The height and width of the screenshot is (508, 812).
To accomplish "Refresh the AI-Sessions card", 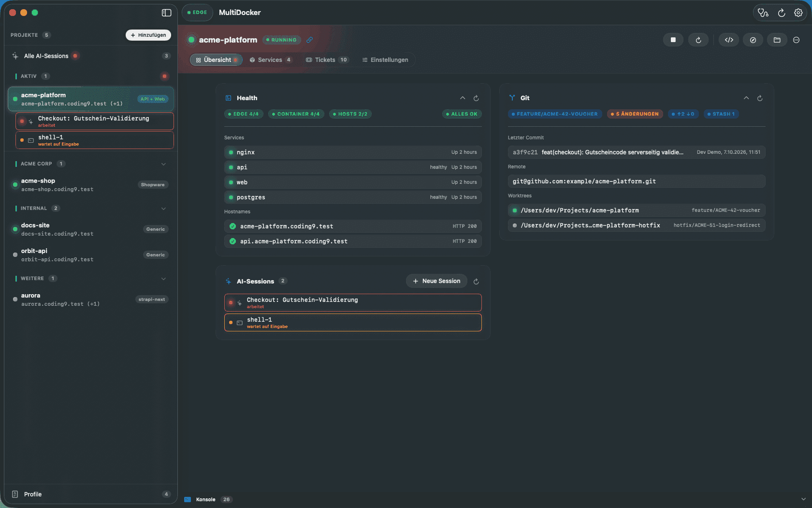I will tap(476, 282).
